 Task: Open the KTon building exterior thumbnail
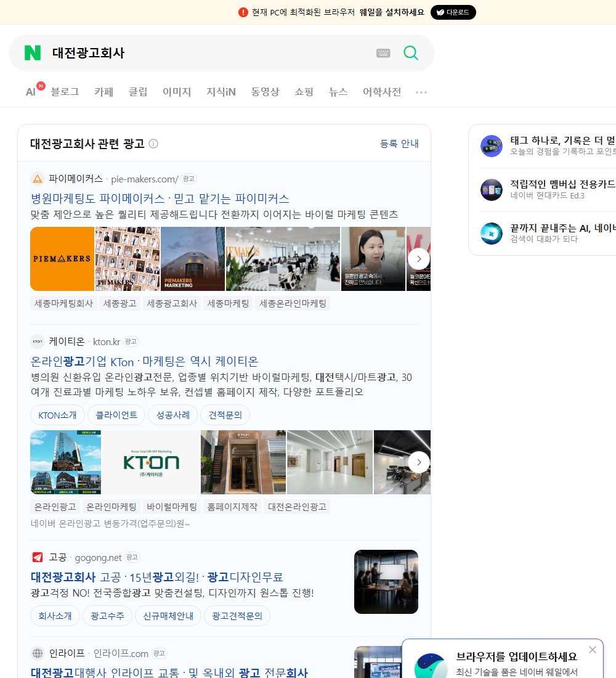[66, 462]
